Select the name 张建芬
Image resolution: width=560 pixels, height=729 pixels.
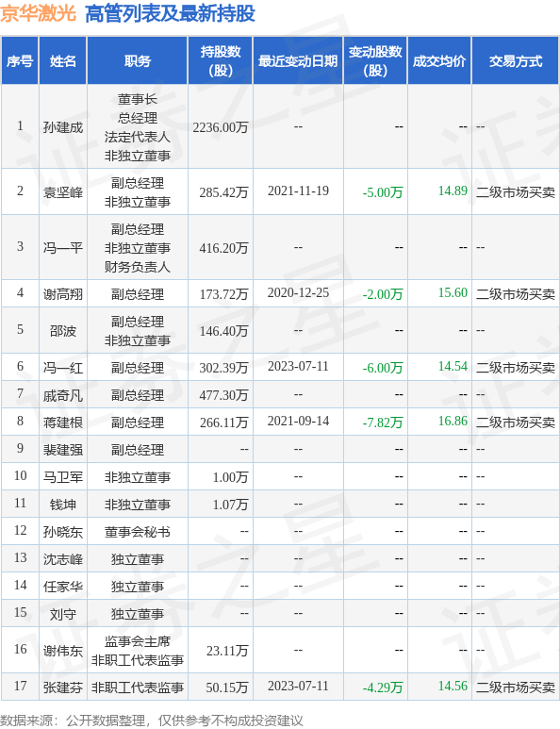[x=63, y=688]
